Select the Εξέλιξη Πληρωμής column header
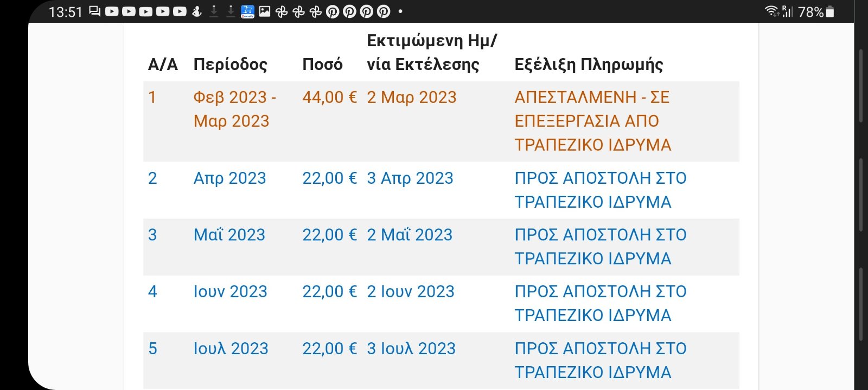This screenshot has height=390, width=868. click(x=589, y=65)
